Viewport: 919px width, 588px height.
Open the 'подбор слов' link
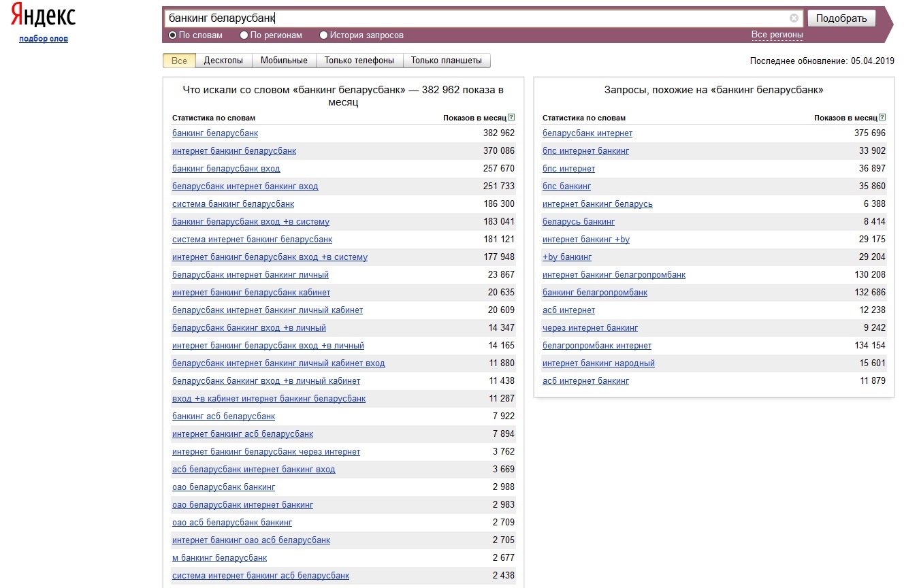(44, 39)
